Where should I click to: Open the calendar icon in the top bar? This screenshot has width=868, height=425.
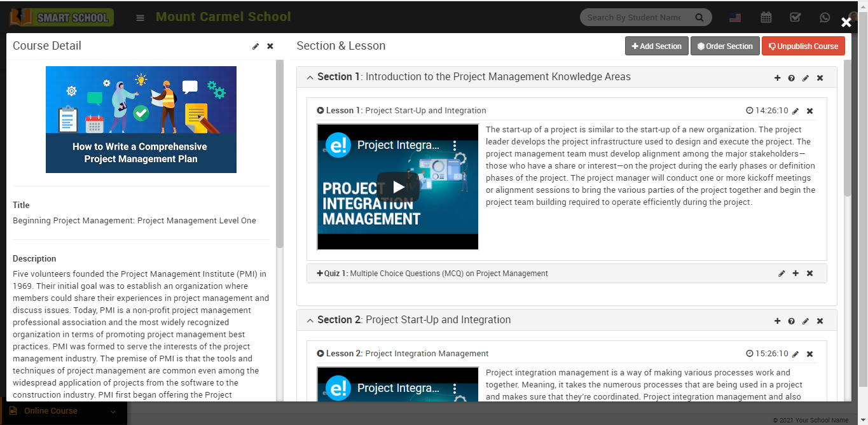pyautogui.click(x=766, y=17)
